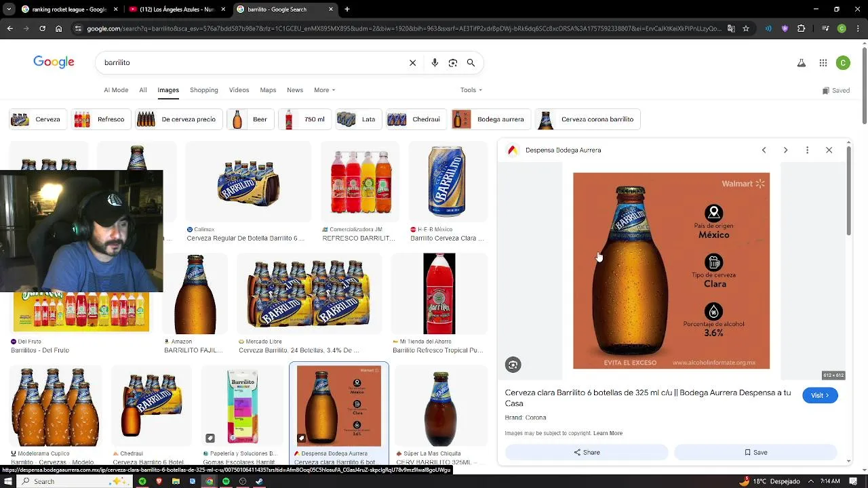868x488 pixels.
Task: Filter images by the 750 ml chip
Action: click(304, 119)
